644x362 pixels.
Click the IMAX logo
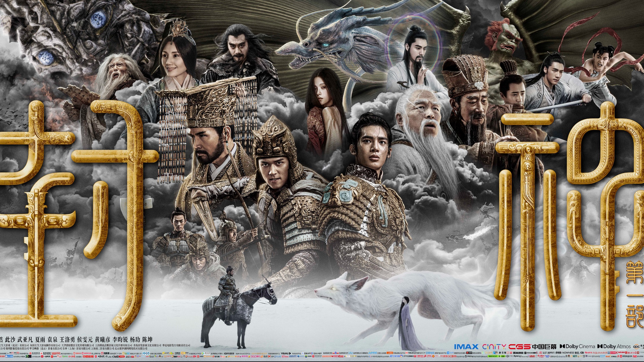coord(466,346)
